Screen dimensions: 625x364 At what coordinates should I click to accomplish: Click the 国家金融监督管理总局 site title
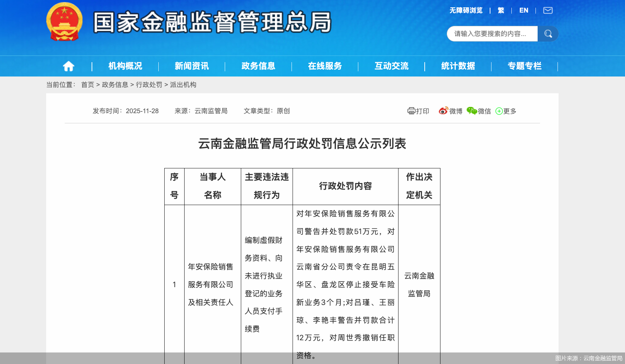pyautogui.click(x=212, y=22)
